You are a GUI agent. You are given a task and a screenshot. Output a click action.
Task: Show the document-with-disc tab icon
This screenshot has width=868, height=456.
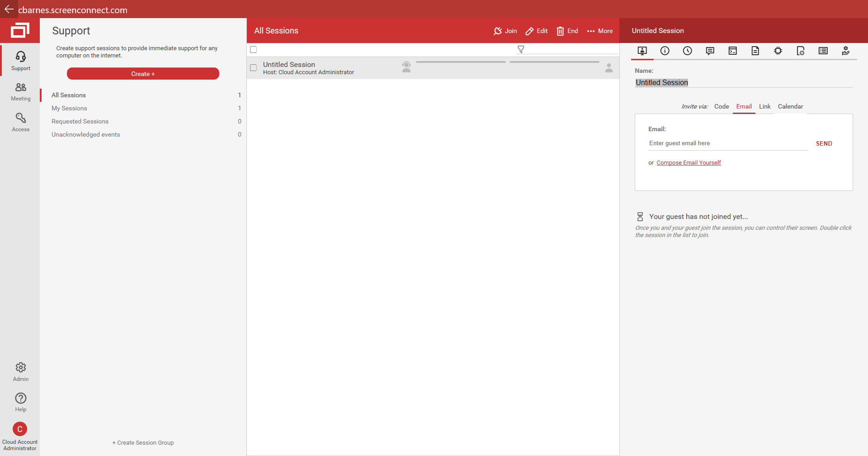(800, 51)
